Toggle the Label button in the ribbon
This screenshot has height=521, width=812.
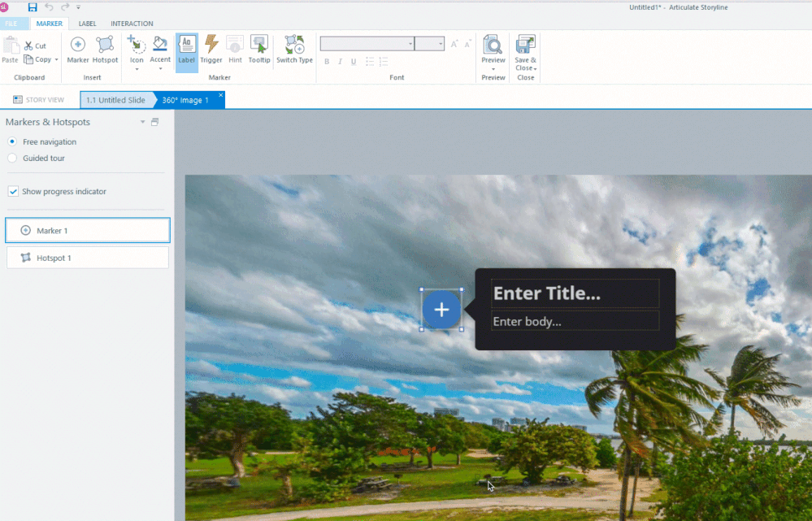(187, 50)
